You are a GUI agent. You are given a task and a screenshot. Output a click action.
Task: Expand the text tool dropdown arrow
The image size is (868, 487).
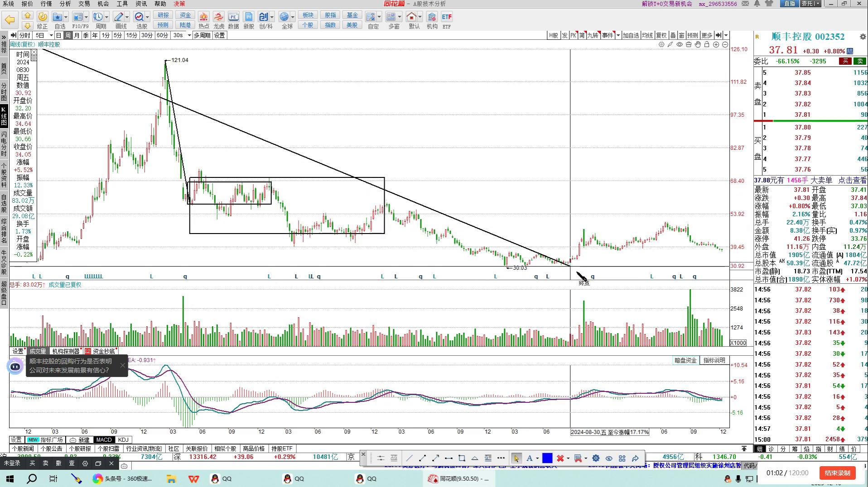point(537,458)
